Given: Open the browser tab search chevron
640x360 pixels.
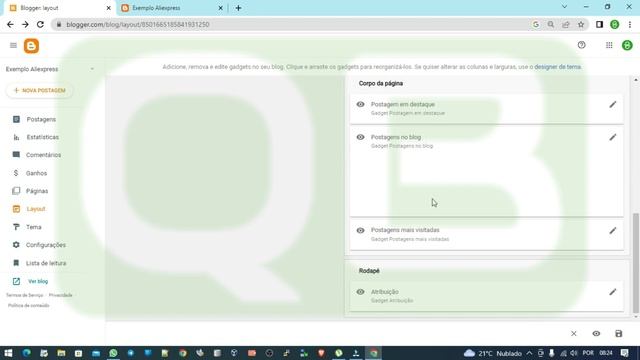Looking at the screenshot, I should 564,7.
